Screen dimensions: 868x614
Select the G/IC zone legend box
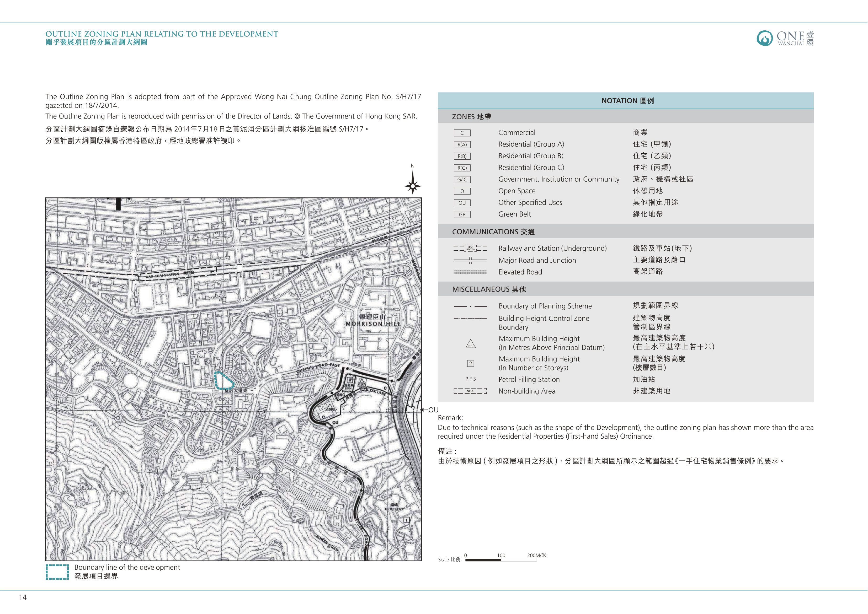462,180
